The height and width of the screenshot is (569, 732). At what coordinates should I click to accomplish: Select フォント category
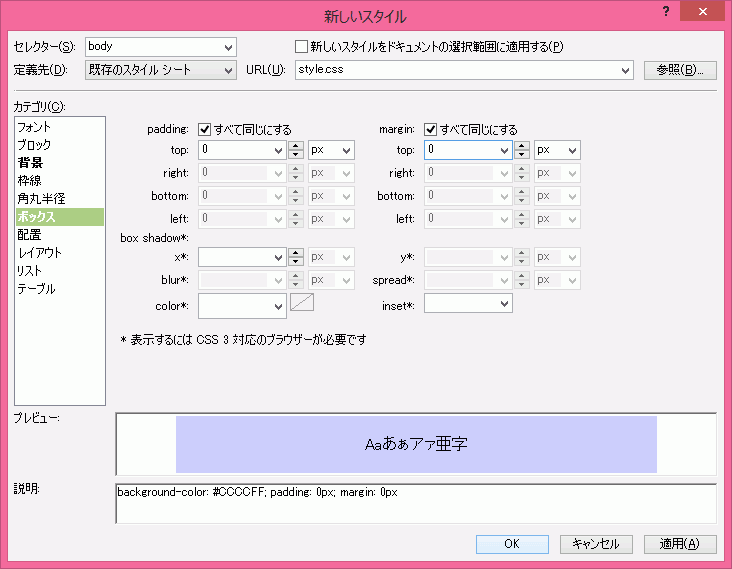pyautogui.click(x=59, y=127)
